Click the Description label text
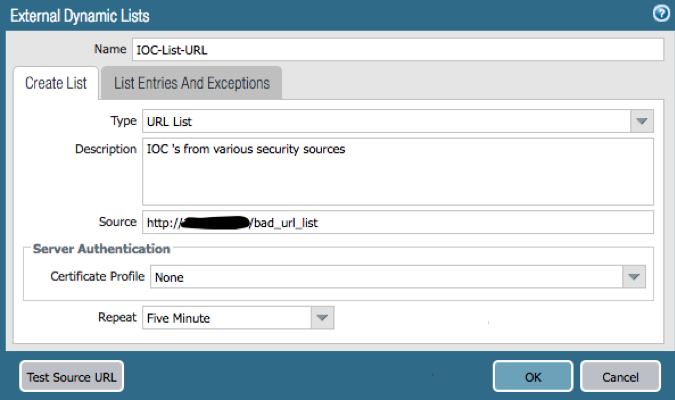675x400 pixels. [105, 149]
